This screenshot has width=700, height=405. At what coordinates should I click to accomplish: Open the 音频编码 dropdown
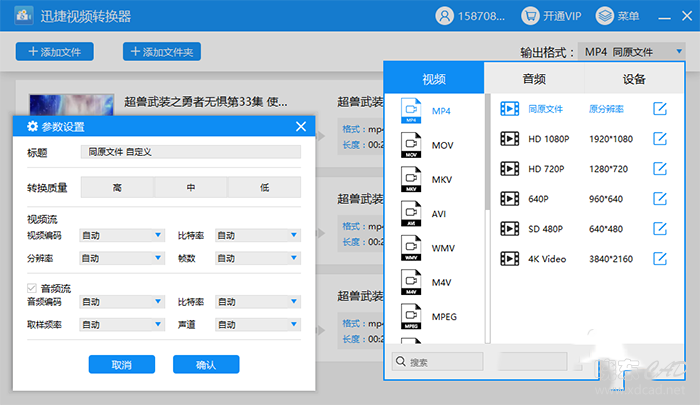coord(122,302)
